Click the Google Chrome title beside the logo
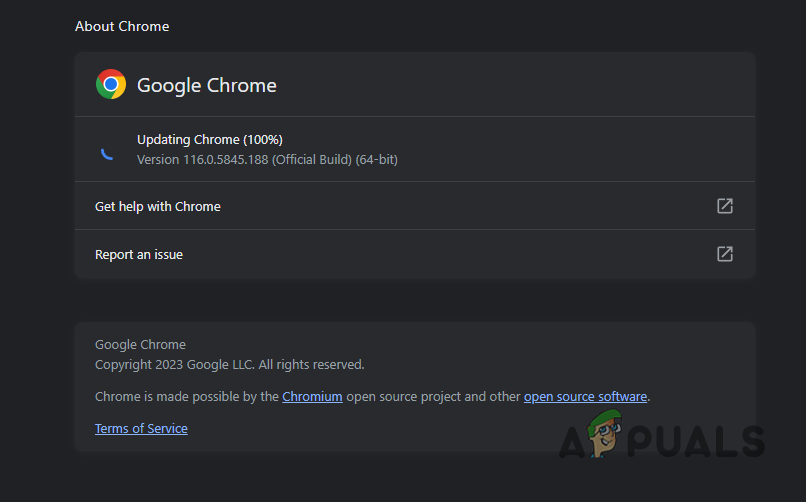This screenshot has height=502, width=806. pyautogui.click(x=207, y=85)
